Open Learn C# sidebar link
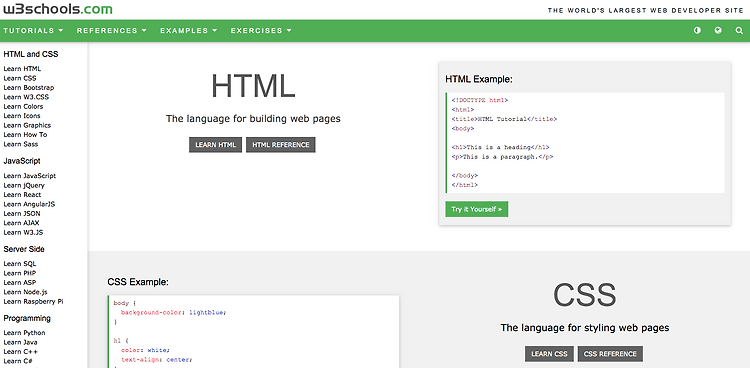 (x=18, y=361)
